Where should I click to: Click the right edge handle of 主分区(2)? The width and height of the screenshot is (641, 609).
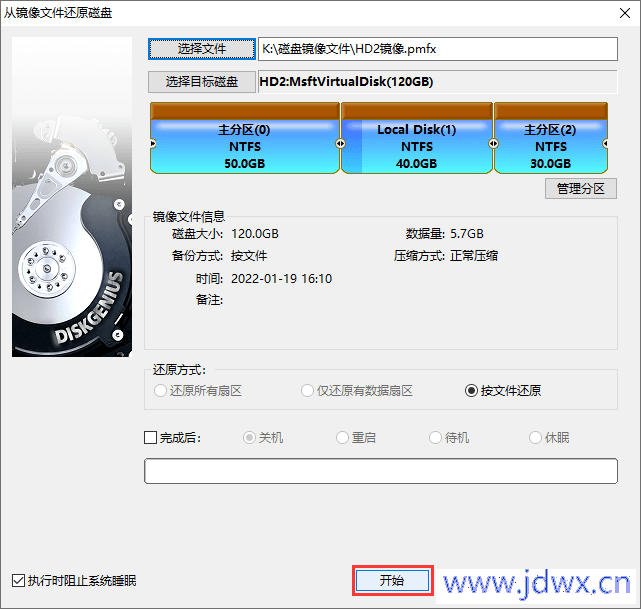tap(605, 143)
